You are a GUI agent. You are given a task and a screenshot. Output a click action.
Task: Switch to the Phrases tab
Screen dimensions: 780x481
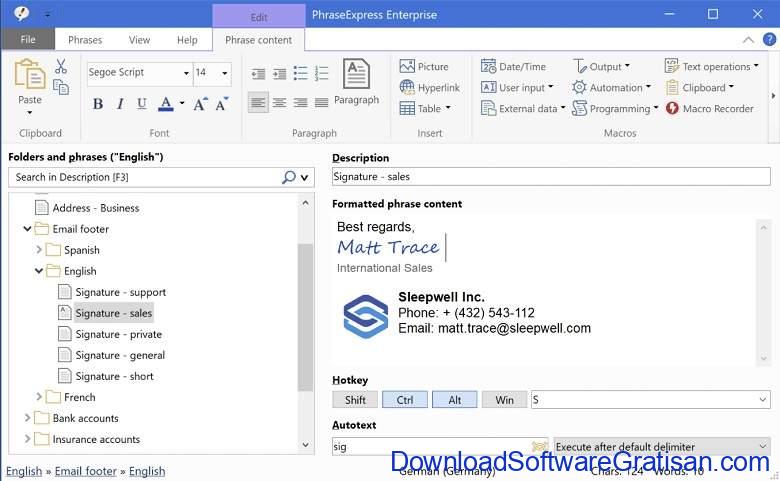coord(85,40)
